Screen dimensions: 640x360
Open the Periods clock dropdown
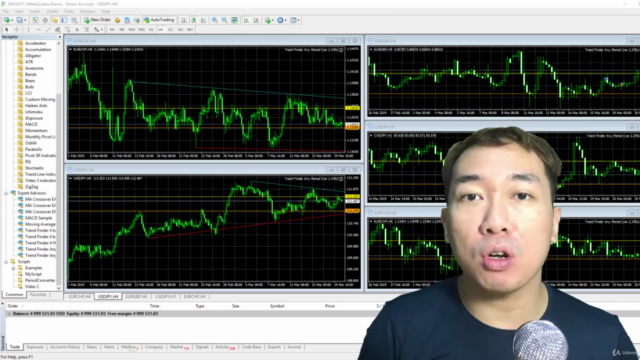click(281, 20)
